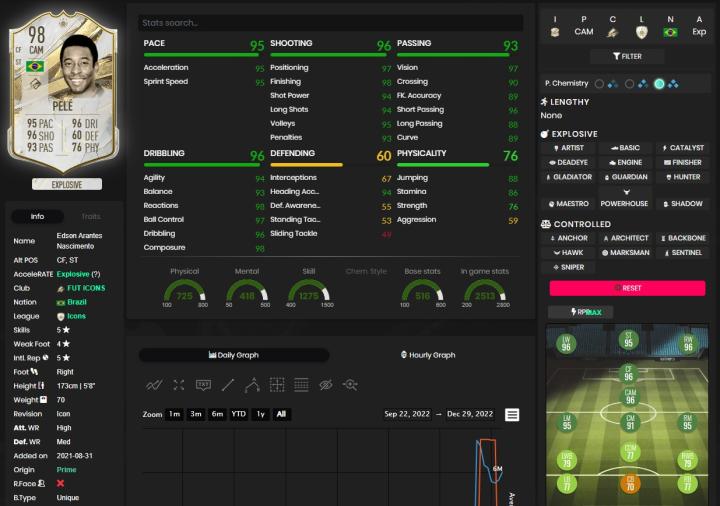Open the from-date Sep 22, 2022 picker

(408, 414)
